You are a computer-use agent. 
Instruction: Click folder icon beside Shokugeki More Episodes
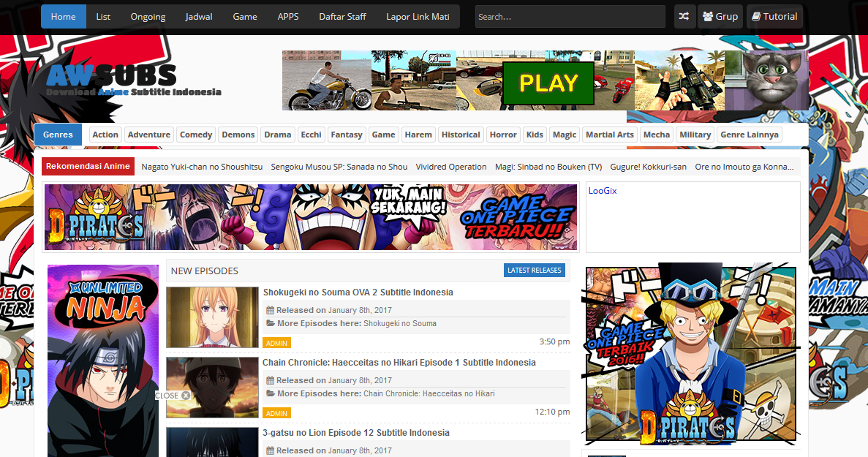tap(270, 323)
